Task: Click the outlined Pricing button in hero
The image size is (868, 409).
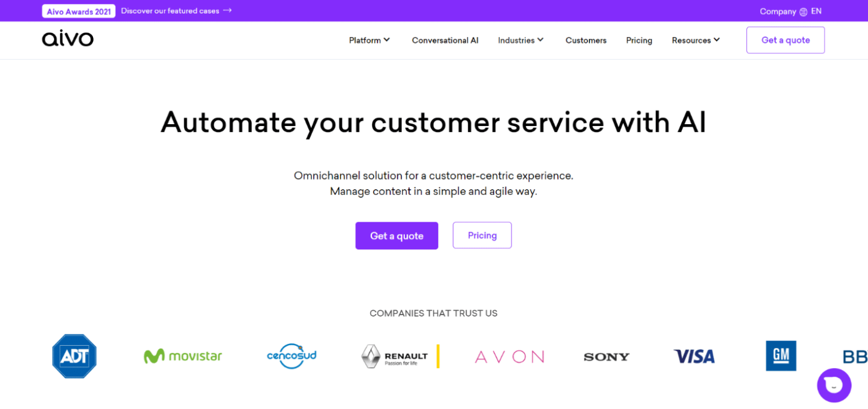Action: [482, 236]
